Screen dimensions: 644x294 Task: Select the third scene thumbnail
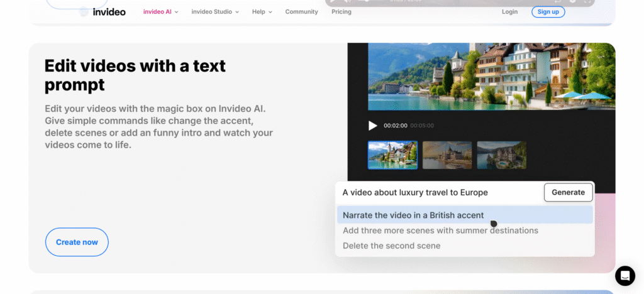tap(501, 155)
